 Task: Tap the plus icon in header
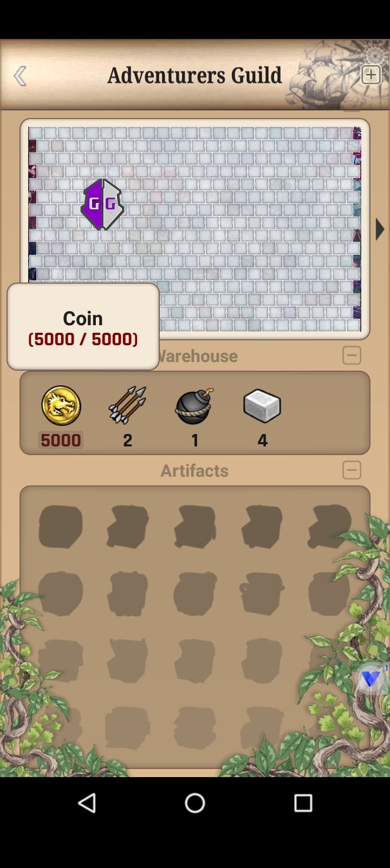point(371,75)
